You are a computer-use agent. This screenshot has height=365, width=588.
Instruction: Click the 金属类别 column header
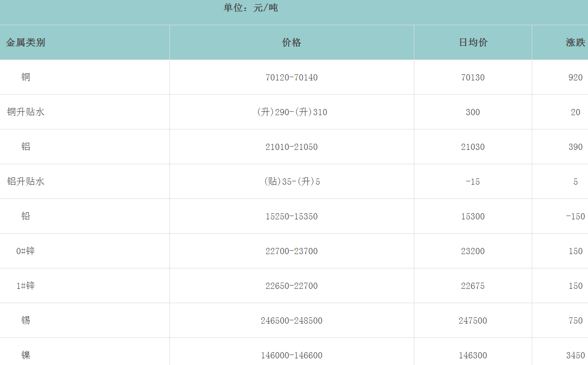pyautogui.click(x=26, y=42)
